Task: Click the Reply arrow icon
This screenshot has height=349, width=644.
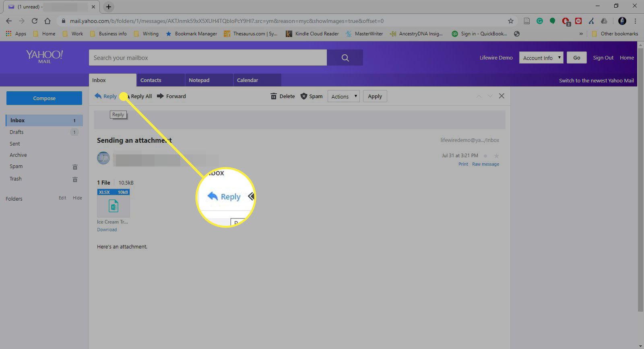Action: click(98, 96)
